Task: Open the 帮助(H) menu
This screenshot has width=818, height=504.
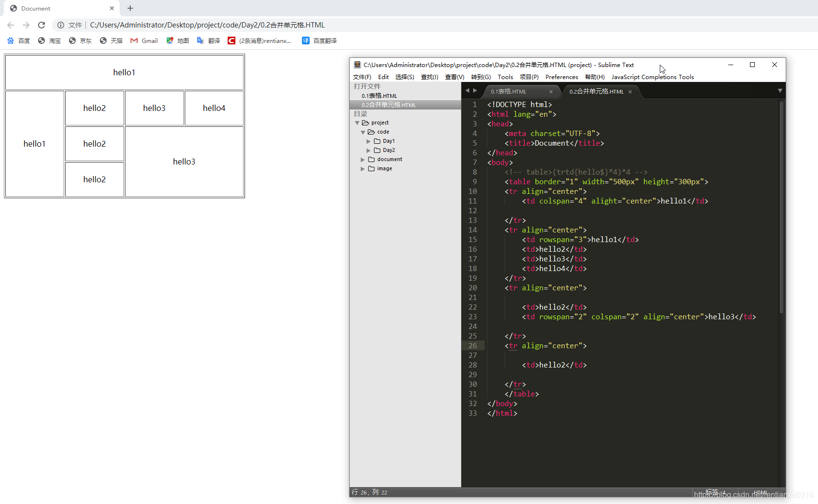Action: tap(595, 77)
